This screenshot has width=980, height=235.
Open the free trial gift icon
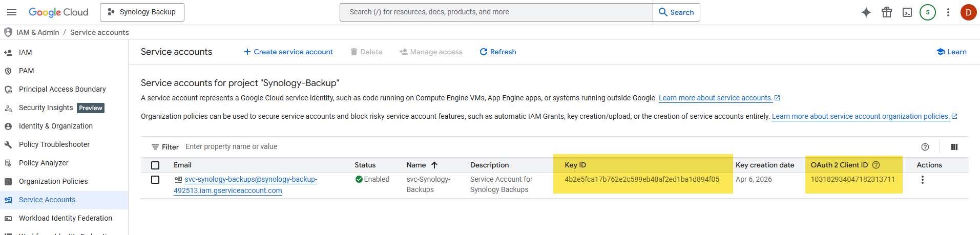pyautogui.click(x=887, y=12)
